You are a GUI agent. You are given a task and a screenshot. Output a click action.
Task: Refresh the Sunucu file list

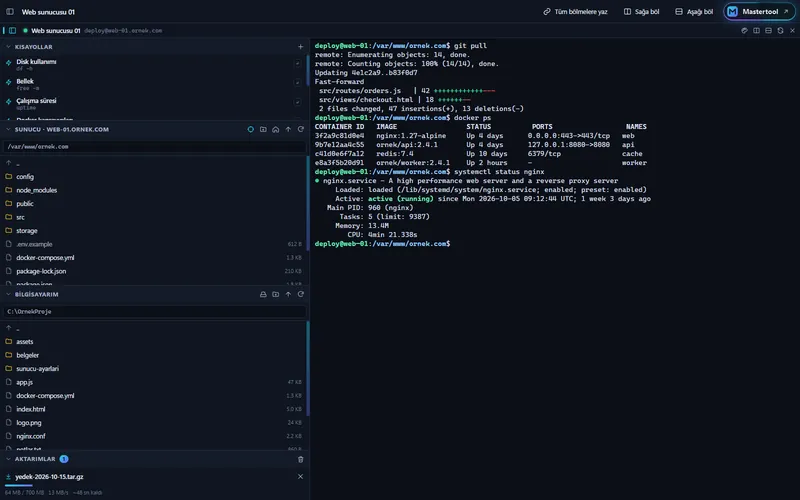pos(301,130)
